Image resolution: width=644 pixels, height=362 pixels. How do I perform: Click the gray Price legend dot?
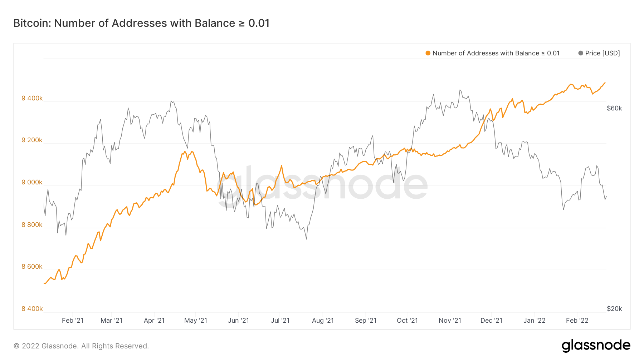[x=581, y=53]
